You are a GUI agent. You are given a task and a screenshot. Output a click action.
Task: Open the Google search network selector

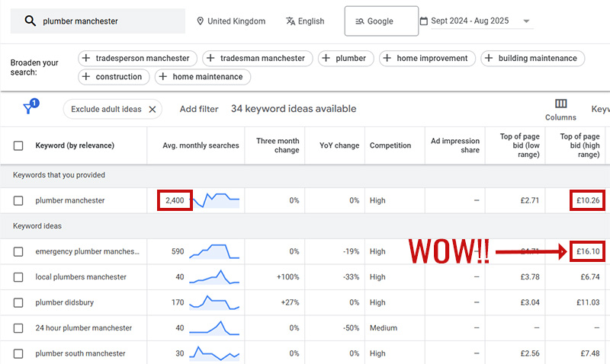point(381,21)
